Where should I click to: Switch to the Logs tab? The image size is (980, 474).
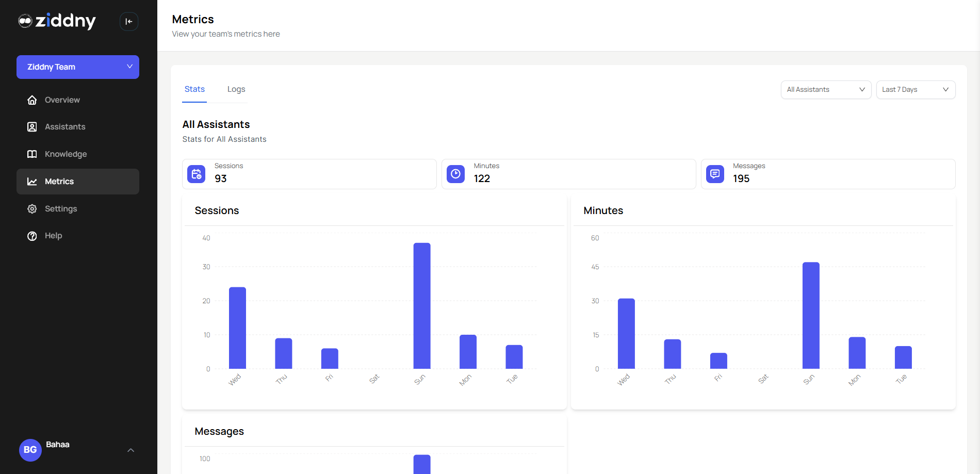236,89
